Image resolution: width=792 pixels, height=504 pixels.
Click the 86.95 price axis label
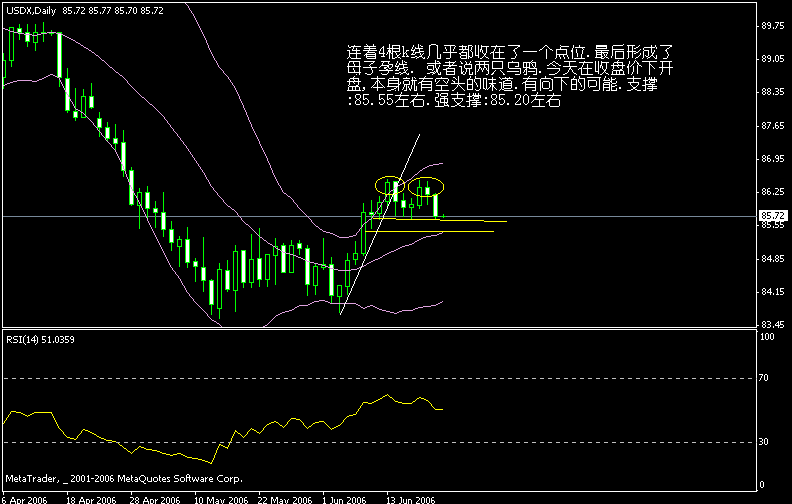(773, 159)
